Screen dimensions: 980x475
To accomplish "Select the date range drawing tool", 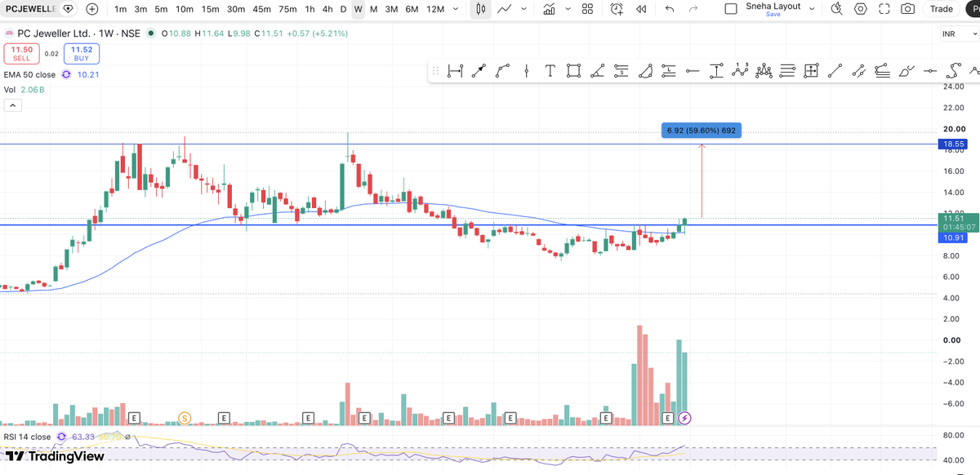I will coord(456,71).
